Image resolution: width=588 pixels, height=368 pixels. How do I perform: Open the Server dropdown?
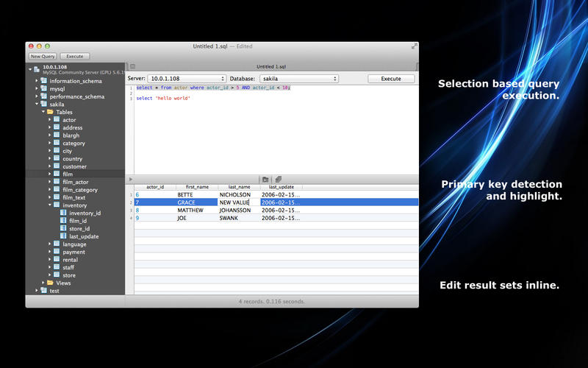[187, 78]
